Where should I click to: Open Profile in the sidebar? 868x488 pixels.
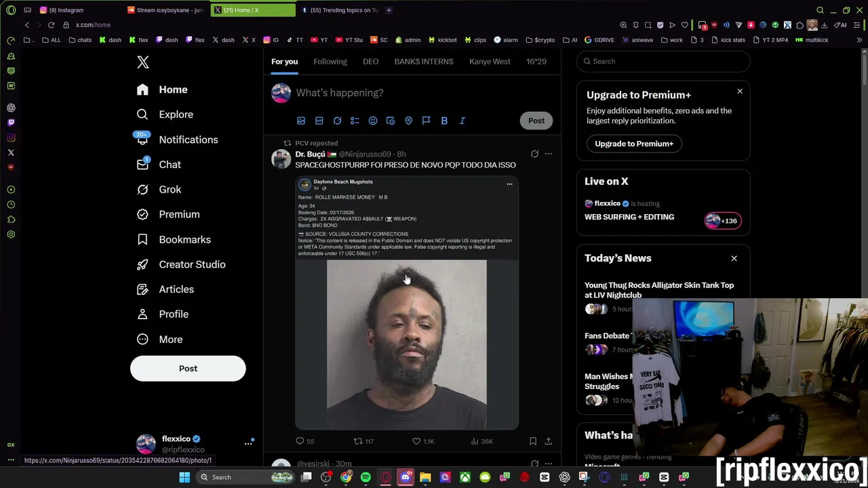click(x=163, y=314)
